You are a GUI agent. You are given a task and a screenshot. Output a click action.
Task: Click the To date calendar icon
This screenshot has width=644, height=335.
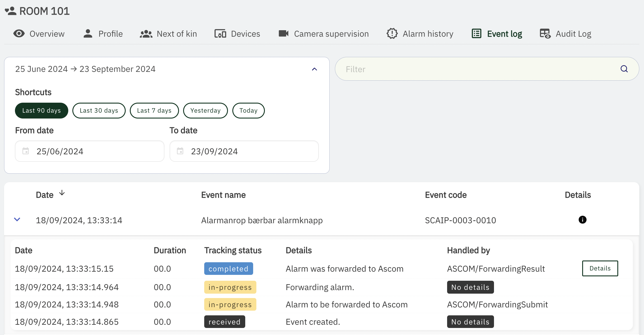tap(180, 151)
